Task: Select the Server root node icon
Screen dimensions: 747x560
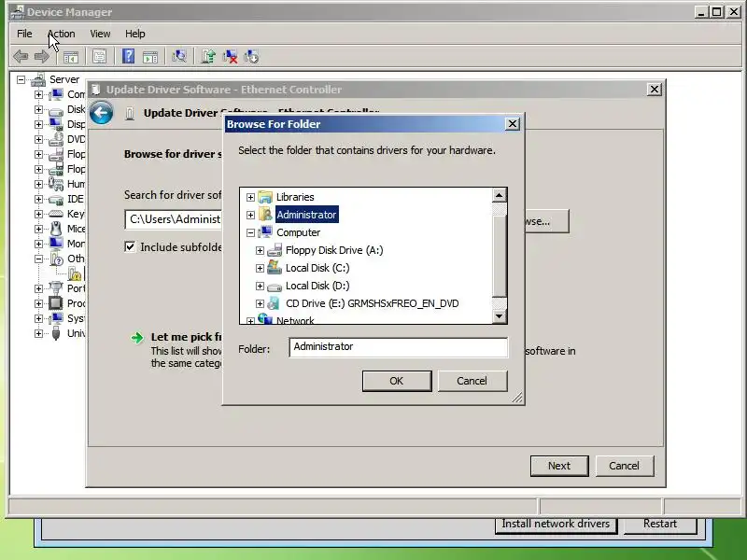Action: [38, 80]
